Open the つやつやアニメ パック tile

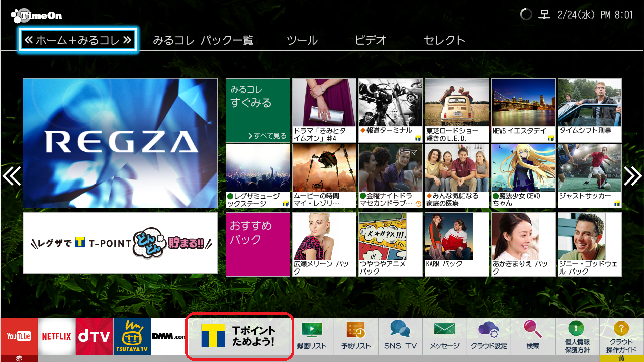click(x=391, y=244)
